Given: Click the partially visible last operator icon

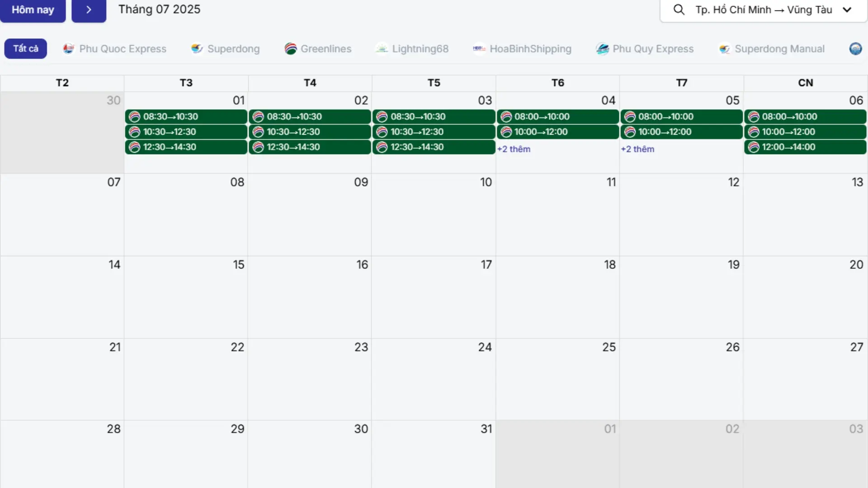Looking at the screenshot, I should [855, 49].
